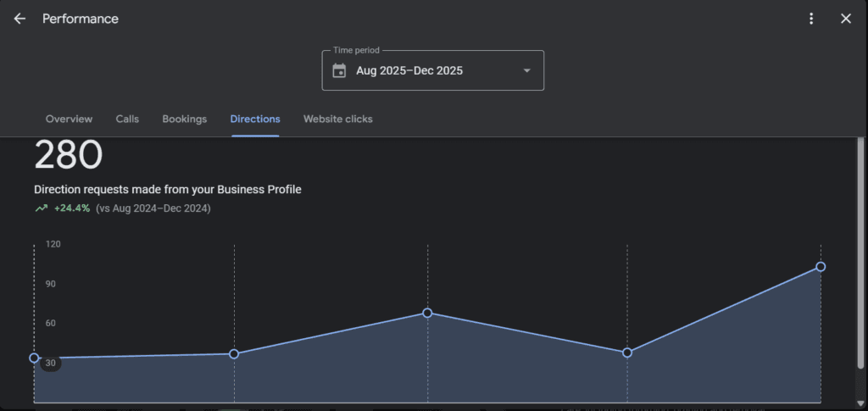This screenshot has width=868, height=411.
Task: Switch to the Overview tab
Action: [69, 119]
